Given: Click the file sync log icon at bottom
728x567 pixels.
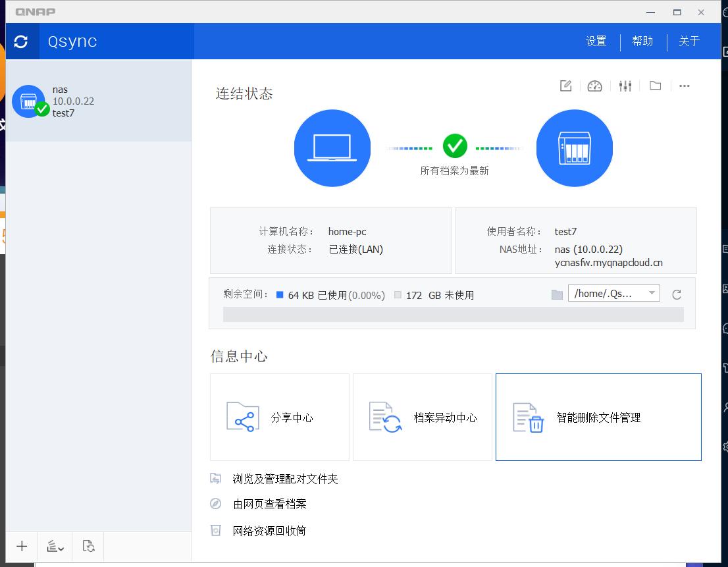Looking at the screenshot, I should tap(88, 546).
